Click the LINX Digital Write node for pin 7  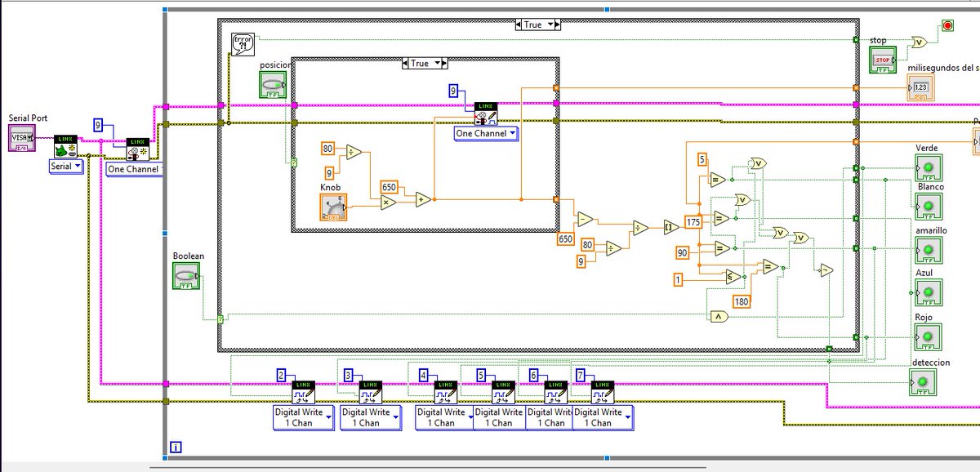(602, 392)
